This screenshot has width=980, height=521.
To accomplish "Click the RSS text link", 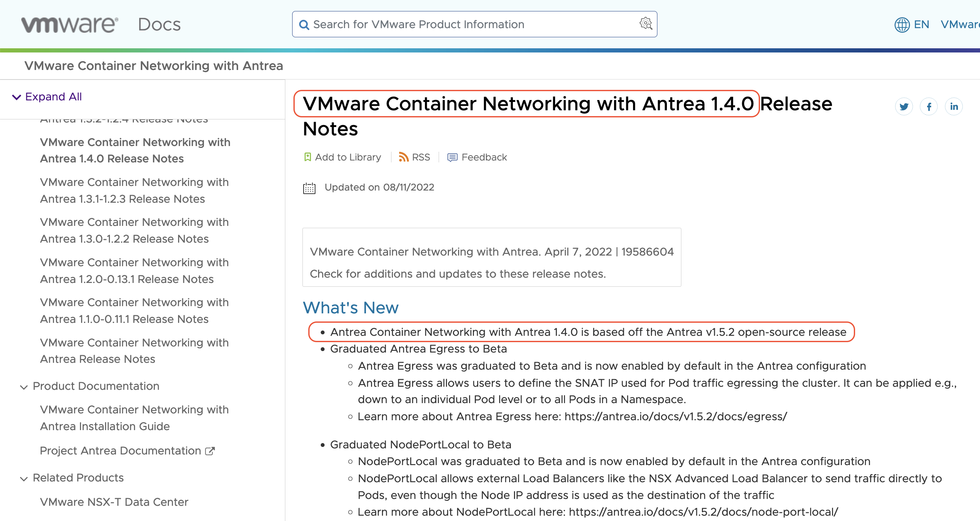I will pyautogui.click(x=421, y=157).
